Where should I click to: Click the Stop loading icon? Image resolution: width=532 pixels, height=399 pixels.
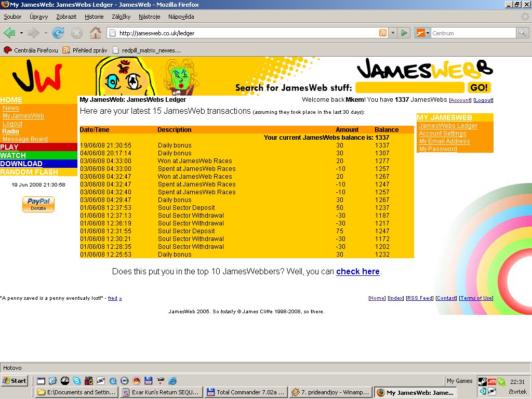[77, 33]
